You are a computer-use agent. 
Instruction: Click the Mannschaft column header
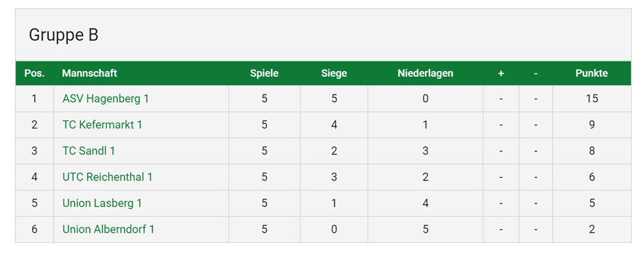coord(90,73)
